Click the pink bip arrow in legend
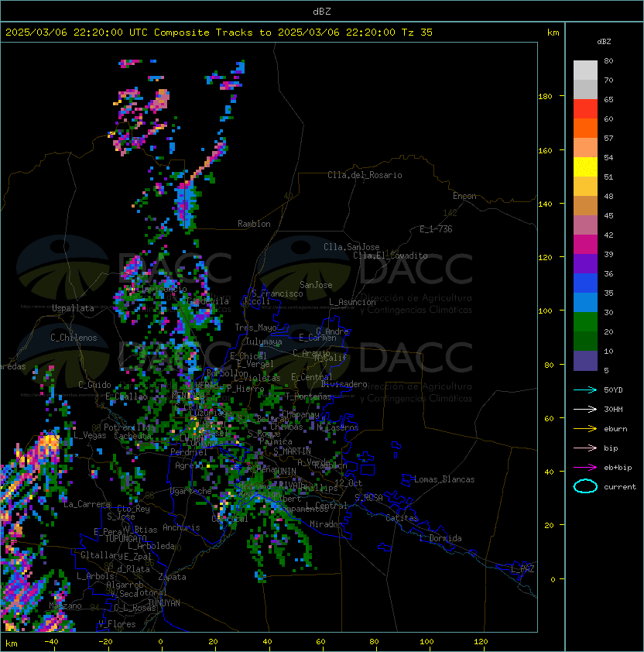The image size is (644, 652). click(x=585, y=448)
